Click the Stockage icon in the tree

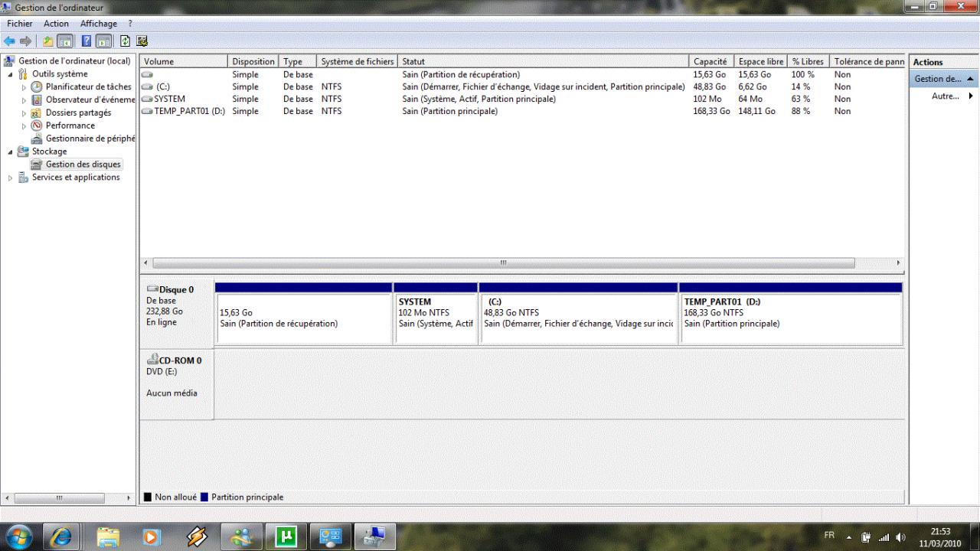pos(23,152)
